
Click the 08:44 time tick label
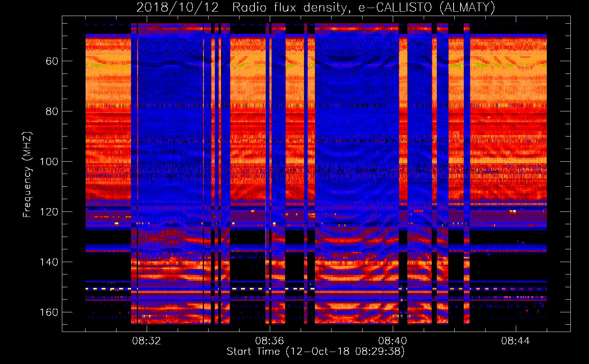(515, 341)
